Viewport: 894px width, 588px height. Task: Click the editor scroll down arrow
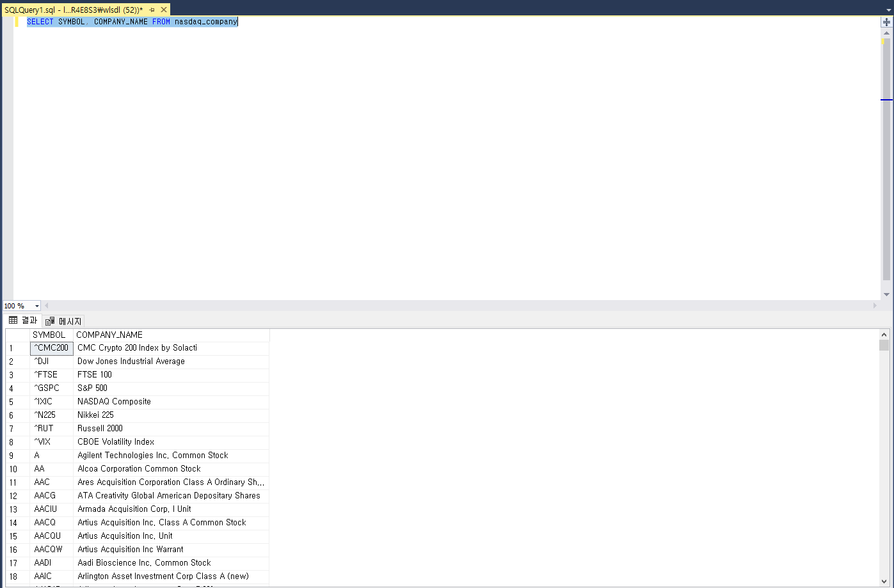click(886, 294)
